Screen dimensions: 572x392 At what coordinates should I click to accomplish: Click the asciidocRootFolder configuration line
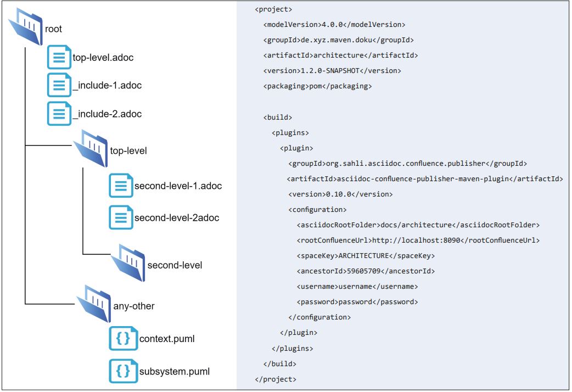coord(418,225)
